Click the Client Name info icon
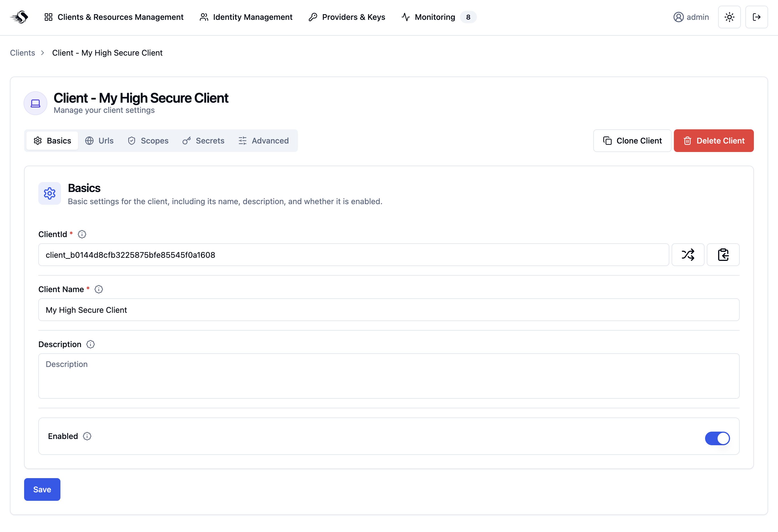 click(99, 290)
